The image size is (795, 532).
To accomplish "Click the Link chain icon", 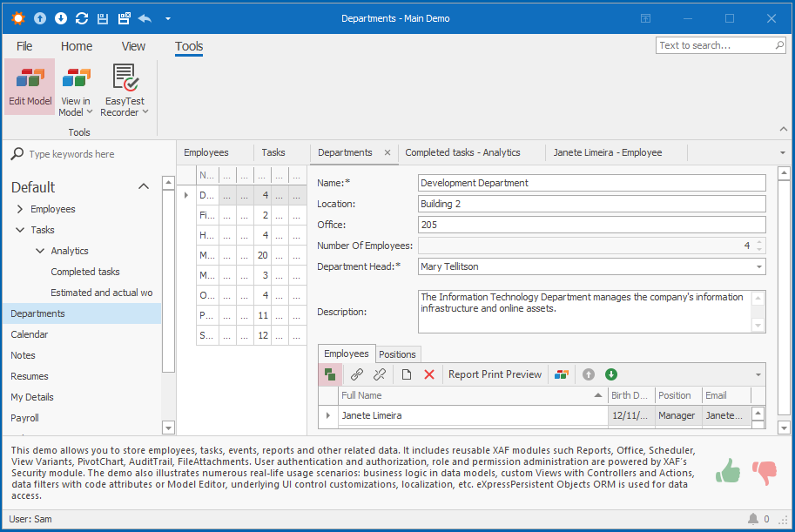I will point(357,374).
